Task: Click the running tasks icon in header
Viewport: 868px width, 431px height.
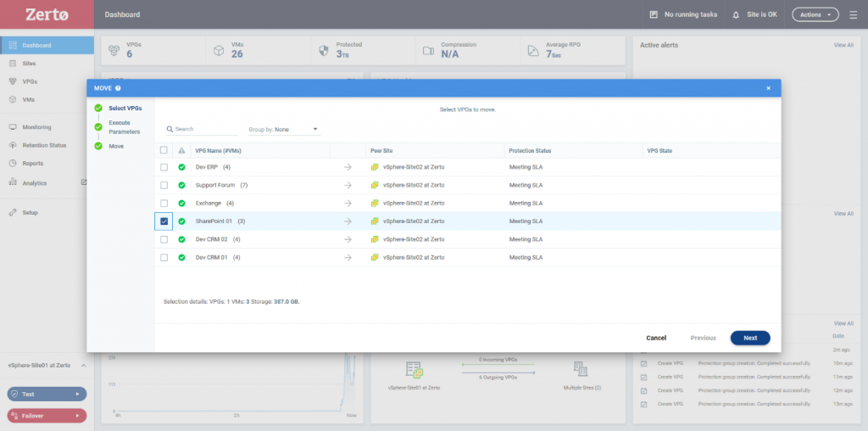Action: pos(653,14)
